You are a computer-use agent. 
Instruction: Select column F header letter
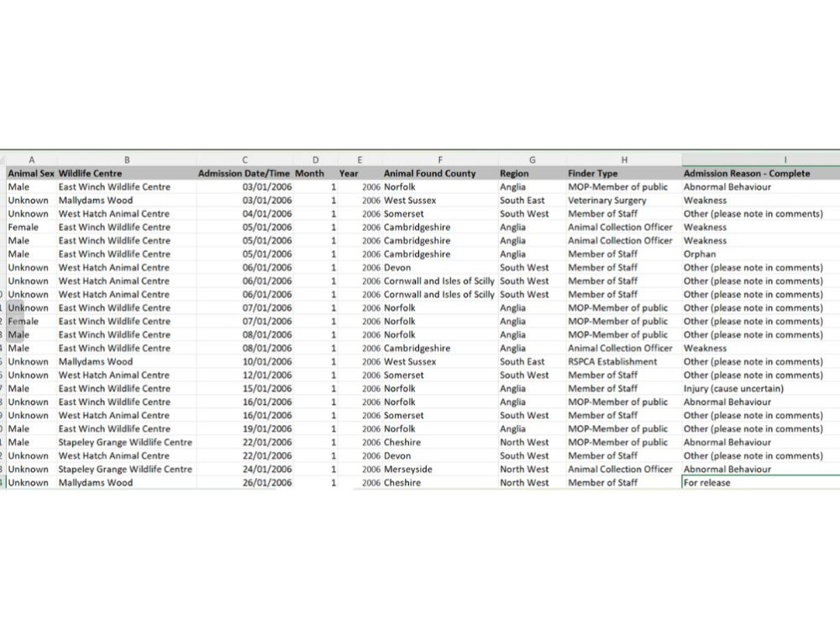(x=440, y=160)
